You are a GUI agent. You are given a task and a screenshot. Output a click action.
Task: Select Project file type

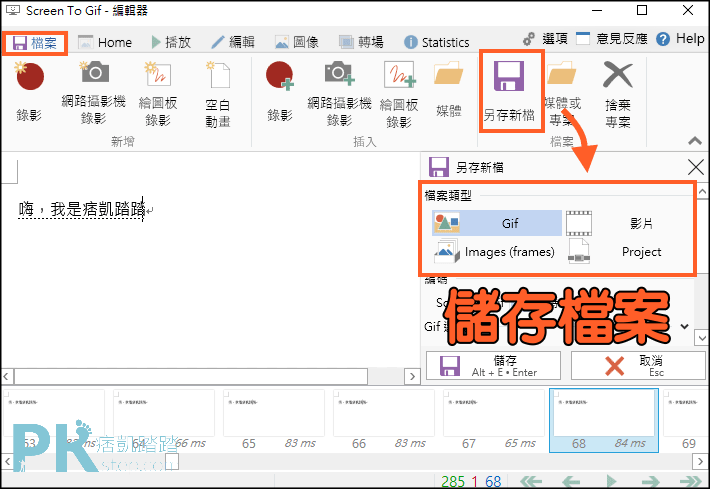628,251
